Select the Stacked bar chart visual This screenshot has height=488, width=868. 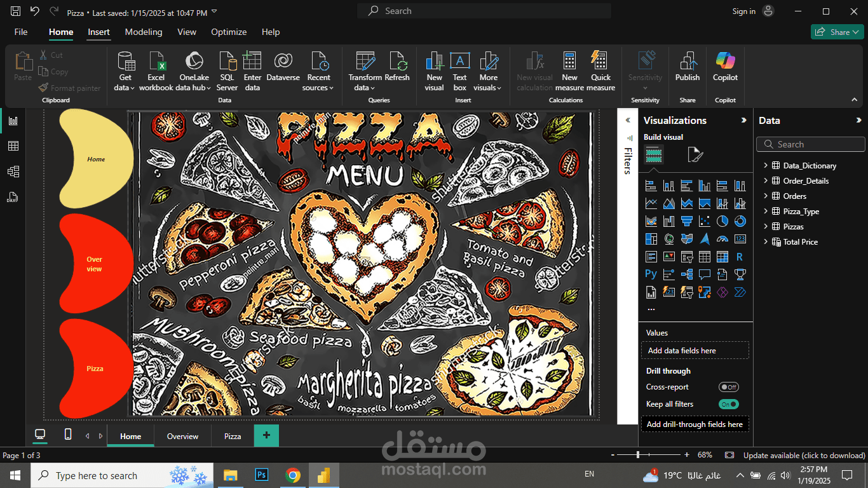(x=651, y=186)
